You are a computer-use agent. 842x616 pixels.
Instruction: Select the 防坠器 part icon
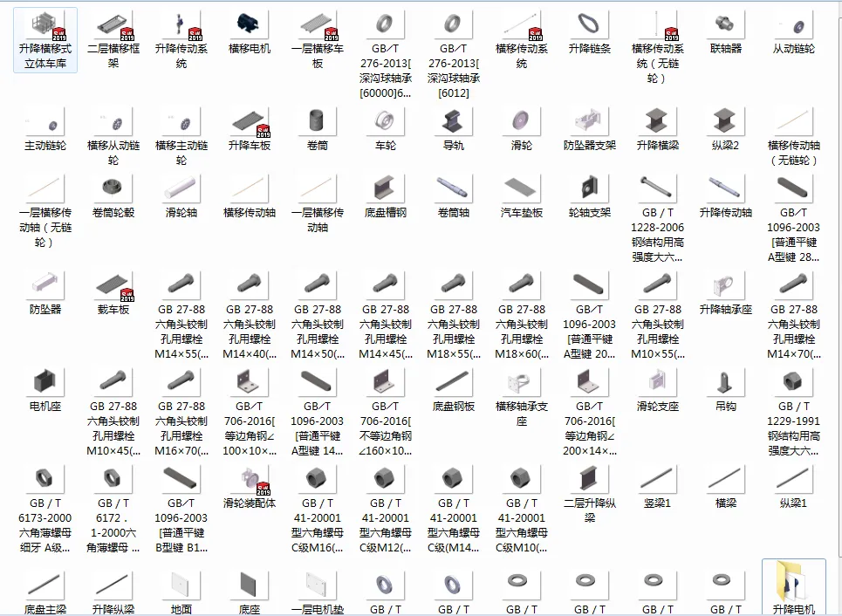(x=45, y=285)
